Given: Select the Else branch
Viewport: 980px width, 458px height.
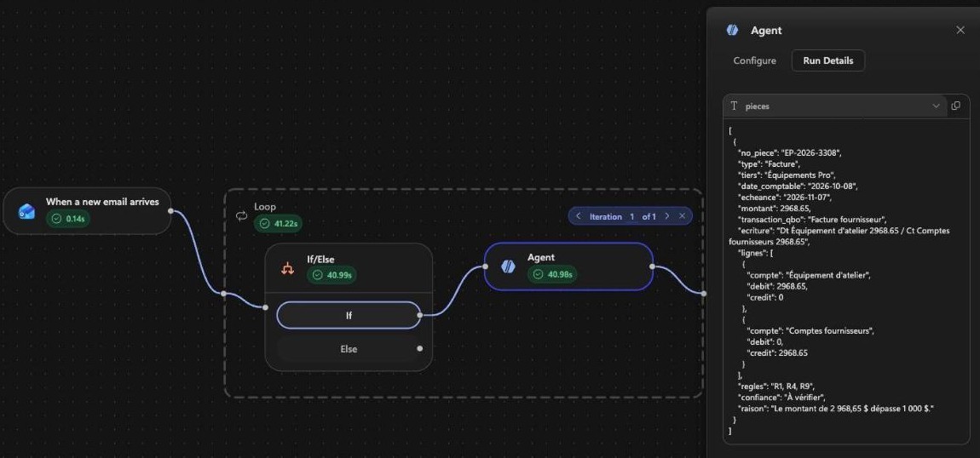Looking at the screenshot, I should click(349, 349).
